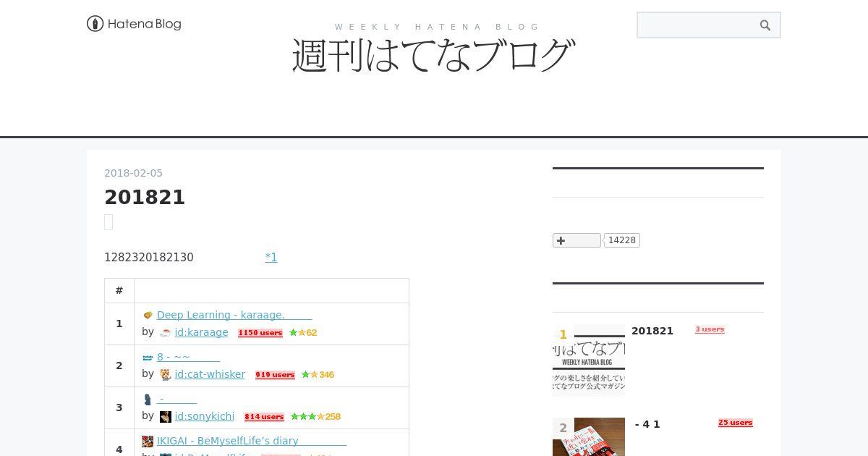Image resolution: width=868 pixels, height=456 pixels.
Task: Open the id:karaage profile link
Action: [x=201, y=332]
